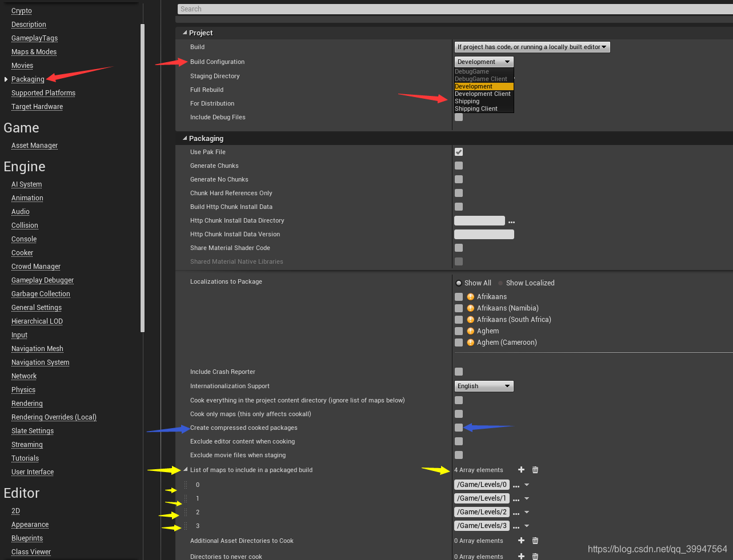This screenshot has width=733, height=560.
Task: Browse path for /Game/Levels/0 entry
Action: point(516,486)
